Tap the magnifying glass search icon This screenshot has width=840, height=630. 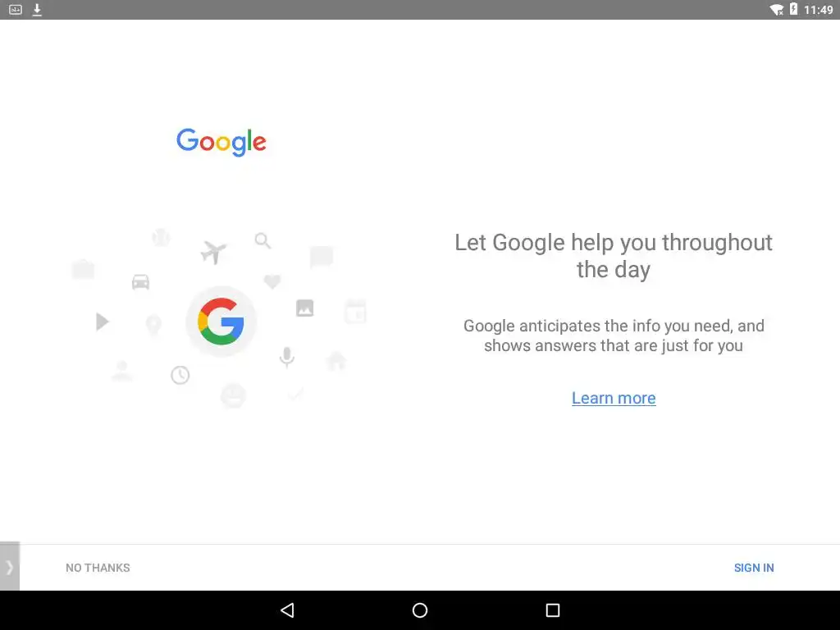(x=262, y=240)
